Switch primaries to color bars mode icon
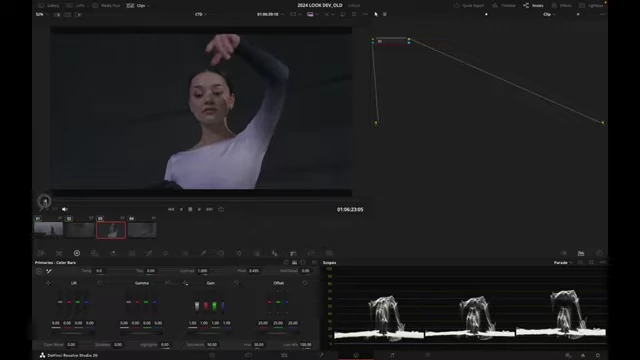640x360 pixels. [x=294, y=262]
